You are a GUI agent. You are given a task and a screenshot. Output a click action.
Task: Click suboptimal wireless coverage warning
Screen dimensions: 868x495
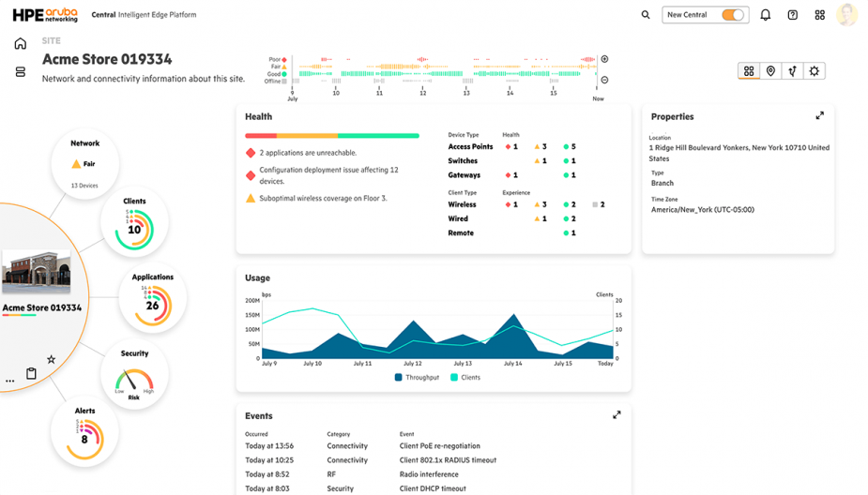323,198
